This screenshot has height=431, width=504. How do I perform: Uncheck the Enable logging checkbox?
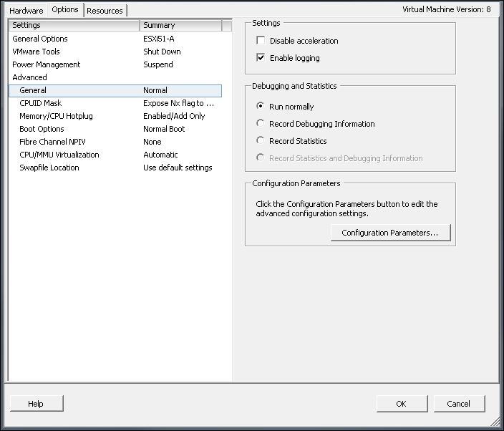click(261, 58)
